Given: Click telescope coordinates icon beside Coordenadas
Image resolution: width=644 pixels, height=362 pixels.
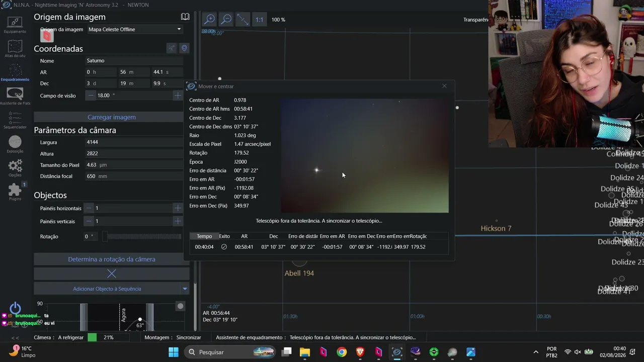Looking at the screenshot, I should pos(172,48).
